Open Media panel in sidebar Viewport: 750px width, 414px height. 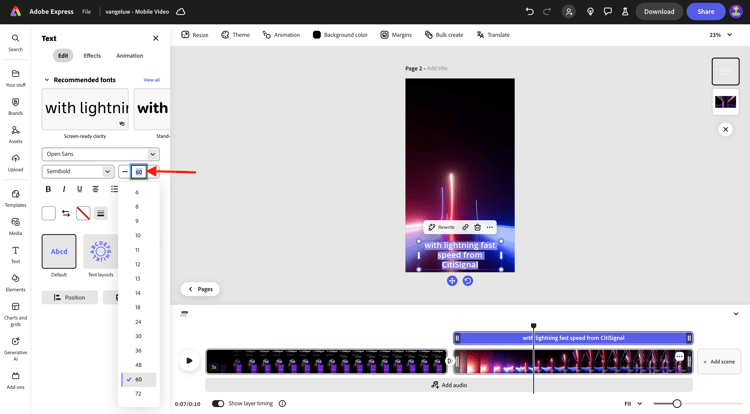coord(15,226)
